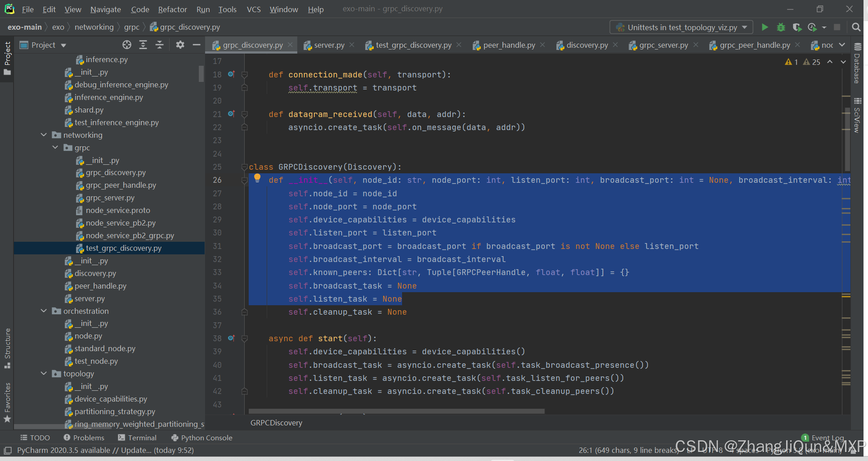Click Select Opened File target icon in Project panel
This screenshot has width=868, height=461.
pyautogui.click(x=127, y=45)
